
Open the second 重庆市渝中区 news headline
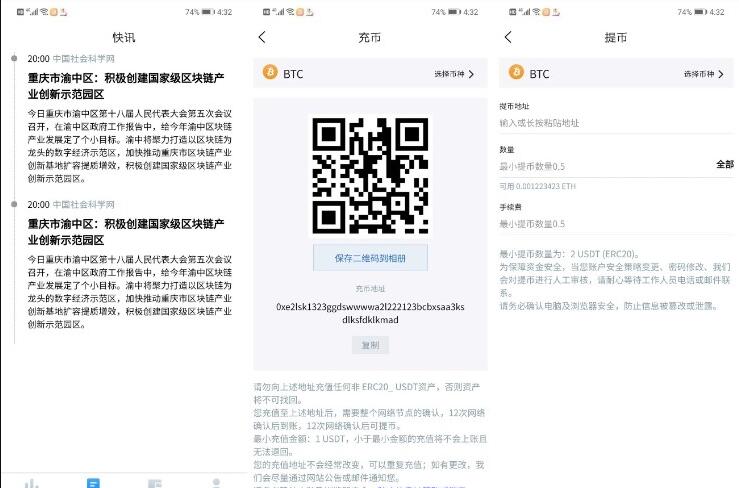tap(126, 232)
